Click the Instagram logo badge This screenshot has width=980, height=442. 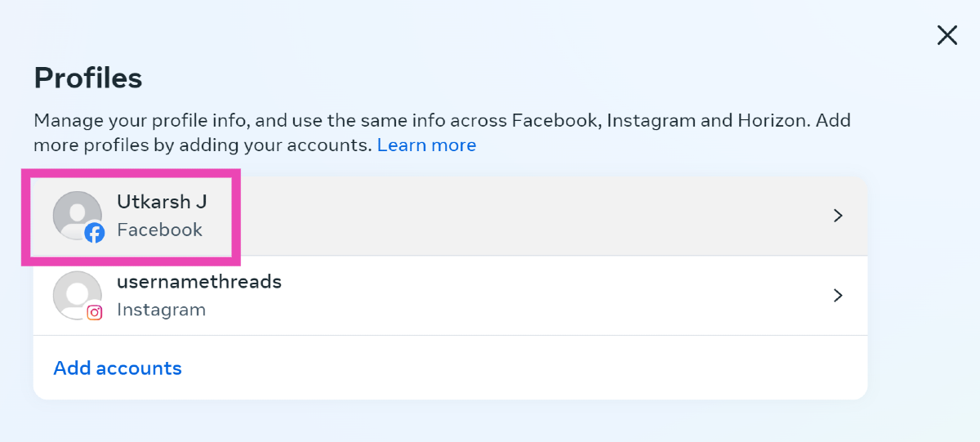tap(95, 312)
